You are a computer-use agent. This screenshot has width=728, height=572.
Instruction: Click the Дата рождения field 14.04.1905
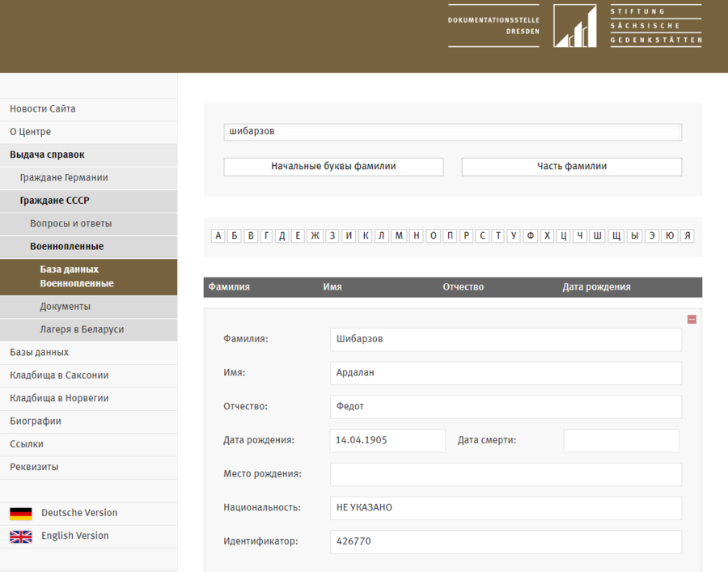click(387, 441)
